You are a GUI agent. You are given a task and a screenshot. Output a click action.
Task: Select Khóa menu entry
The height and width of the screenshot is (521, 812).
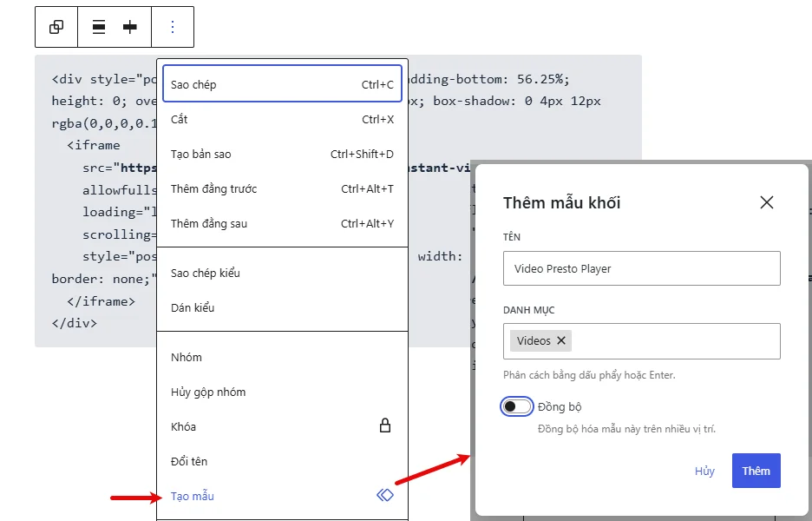[282, 426]
